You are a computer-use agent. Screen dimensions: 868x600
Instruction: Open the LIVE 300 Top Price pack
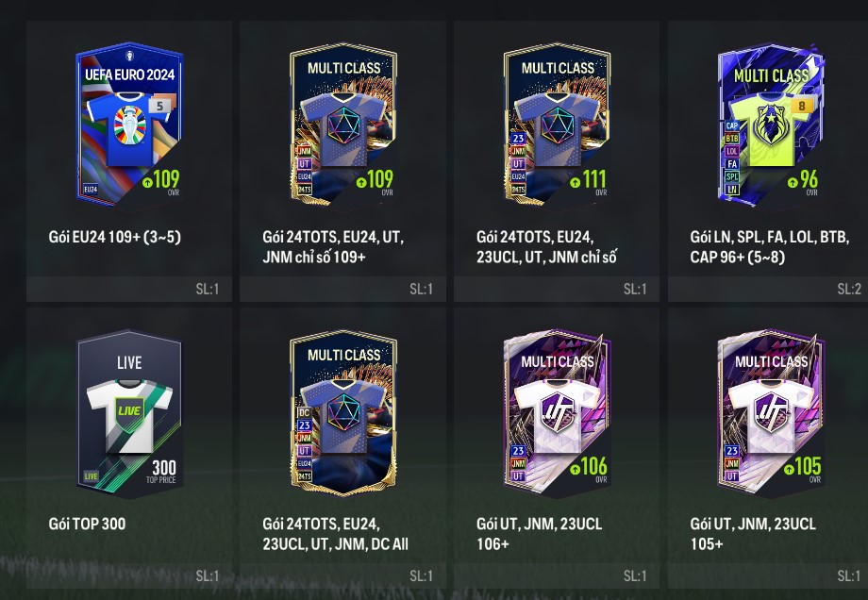pyautogui.click(x=129, y=413)
